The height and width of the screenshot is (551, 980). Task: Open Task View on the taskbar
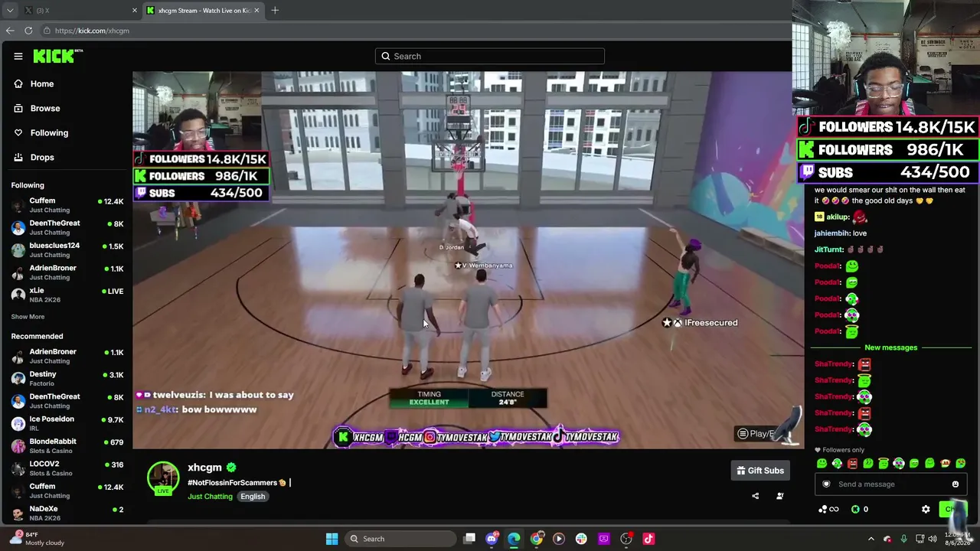tap(469, 539)
